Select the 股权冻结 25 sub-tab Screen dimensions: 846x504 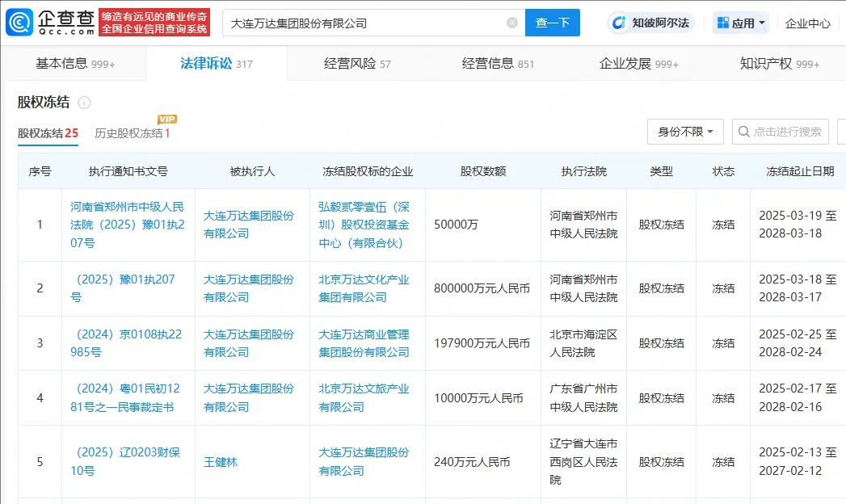[48, 133]
